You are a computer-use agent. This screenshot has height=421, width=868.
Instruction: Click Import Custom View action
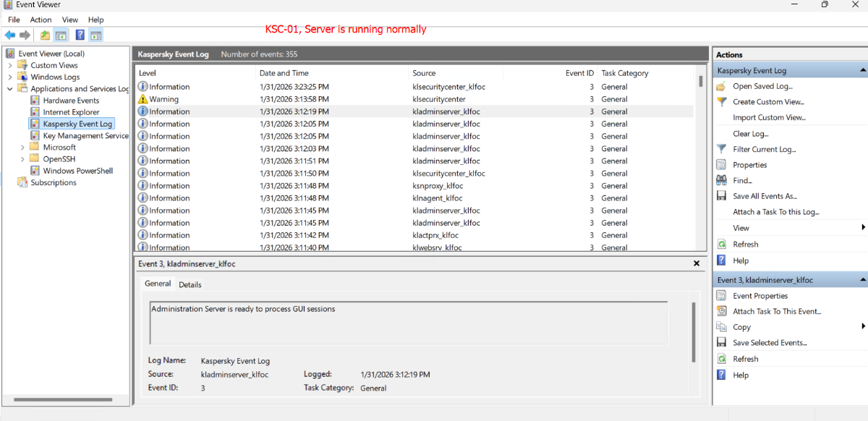click(769, 118)
